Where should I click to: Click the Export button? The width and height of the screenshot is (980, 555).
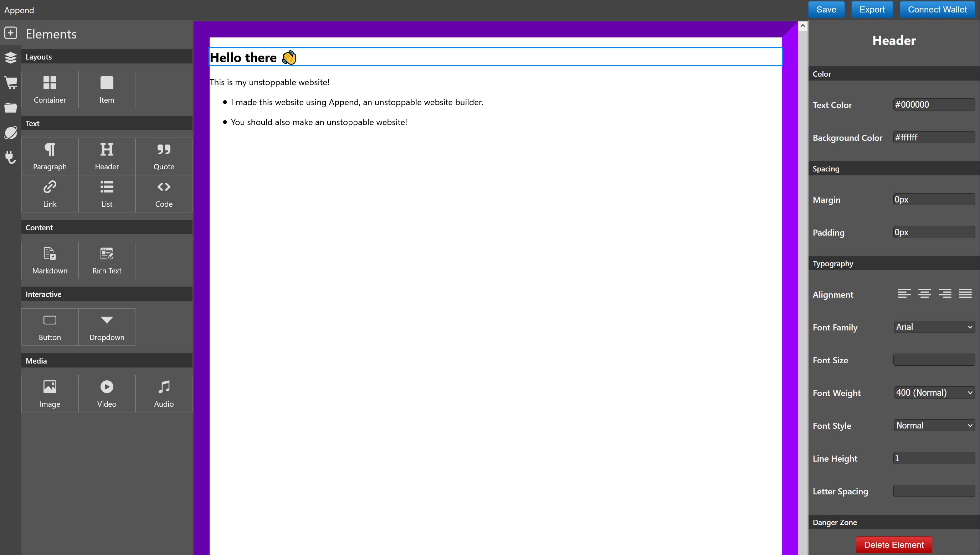[872, 10]
